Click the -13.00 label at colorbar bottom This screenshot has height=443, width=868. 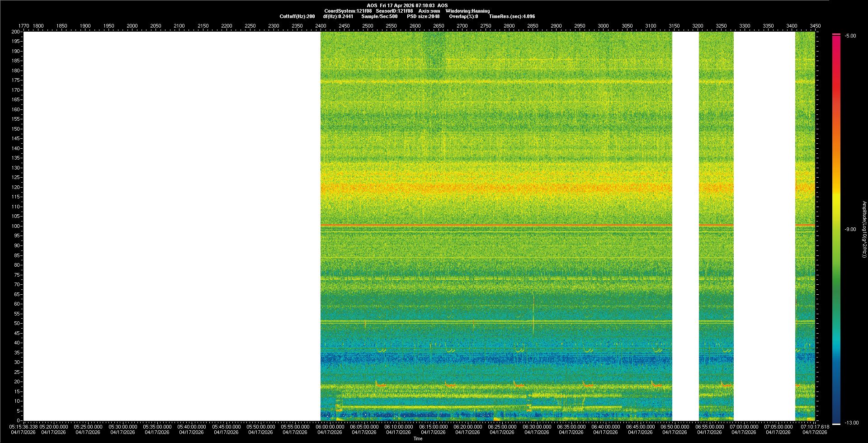coord(851,423)
